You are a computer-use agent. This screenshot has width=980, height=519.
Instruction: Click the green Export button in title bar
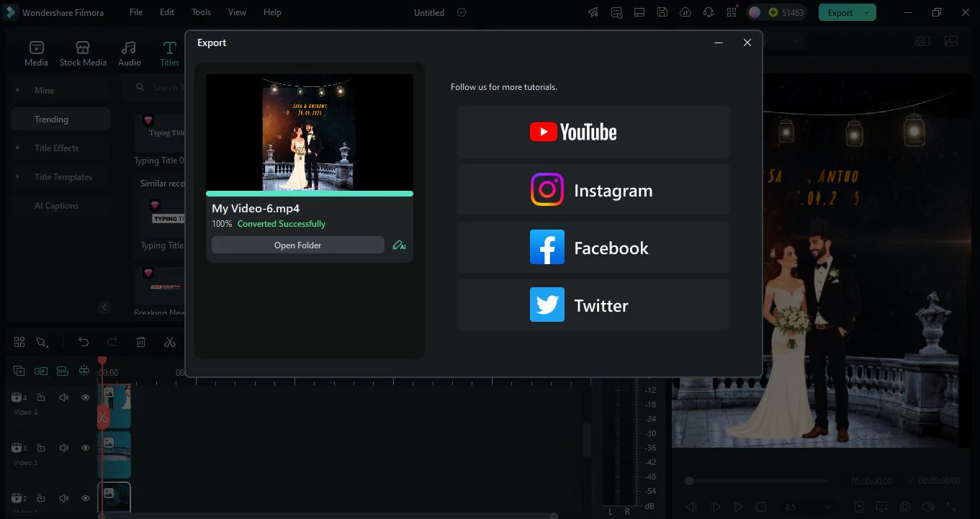pos(840,12)
